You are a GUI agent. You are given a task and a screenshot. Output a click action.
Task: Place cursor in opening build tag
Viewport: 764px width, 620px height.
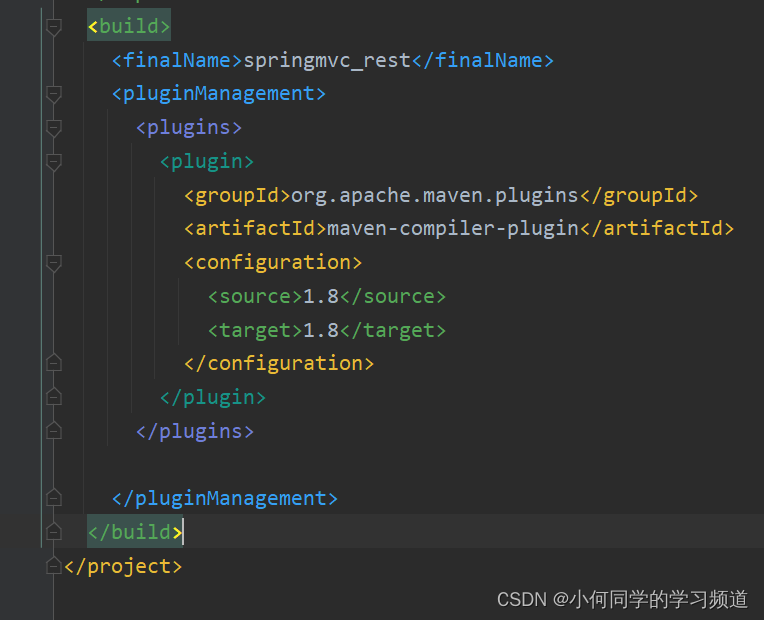pyautogui.click(x=129, y=26)
